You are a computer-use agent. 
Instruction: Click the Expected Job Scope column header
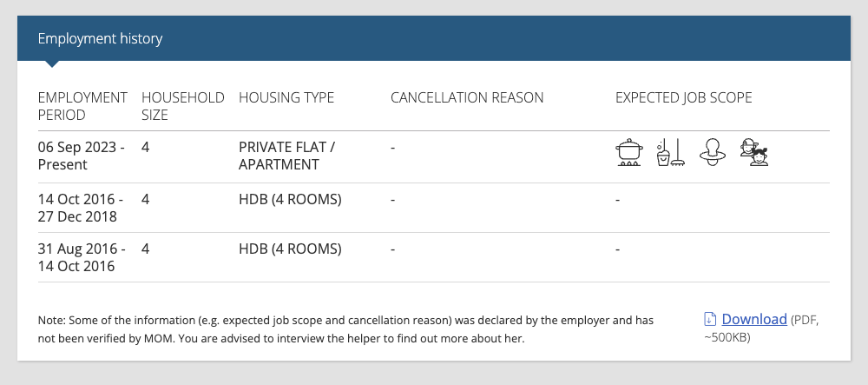(x=684, y=97)
